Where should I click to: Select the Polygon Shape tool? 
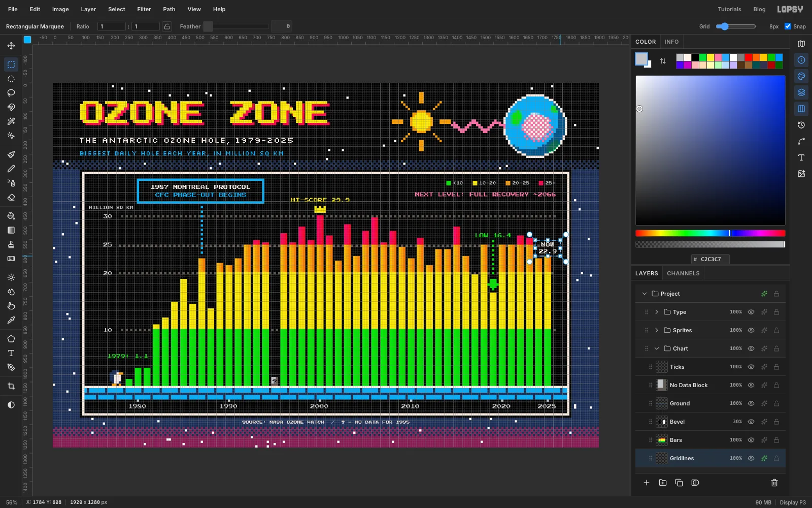click(11, 339)
